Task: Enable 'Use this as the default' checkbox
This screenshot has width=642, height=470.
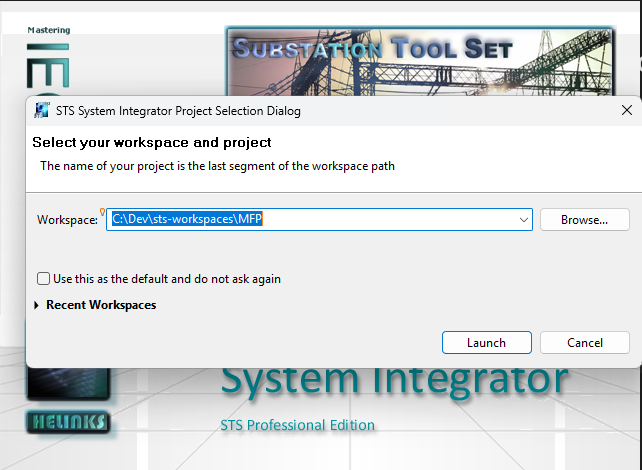Action: (x=43, y=279)
